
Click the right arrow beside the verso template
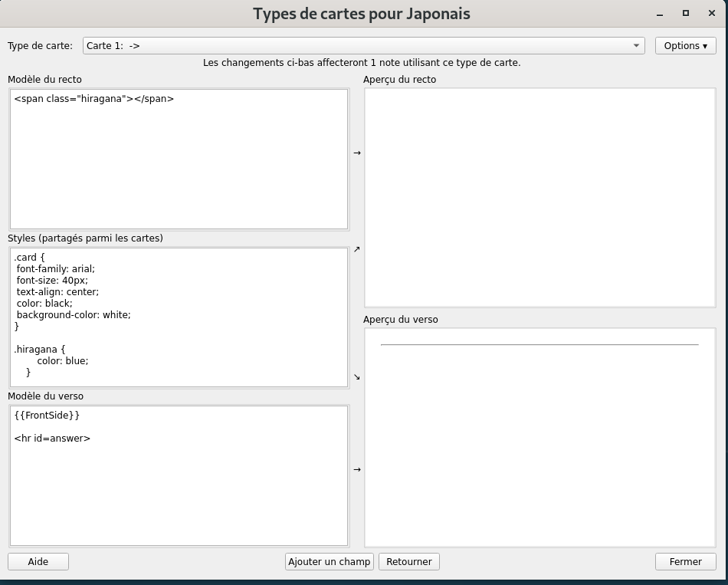click(356, 470)
